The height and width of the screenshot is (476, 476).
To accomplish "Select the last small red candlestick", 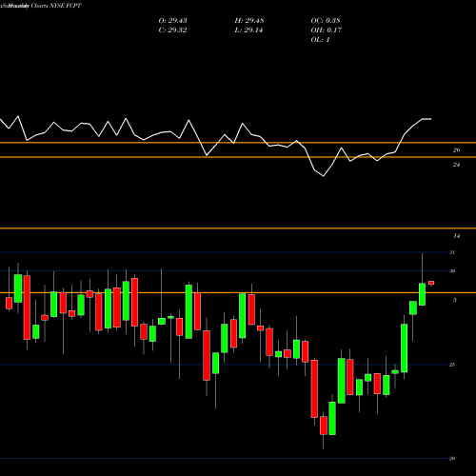I will click(x=431, y=283).
